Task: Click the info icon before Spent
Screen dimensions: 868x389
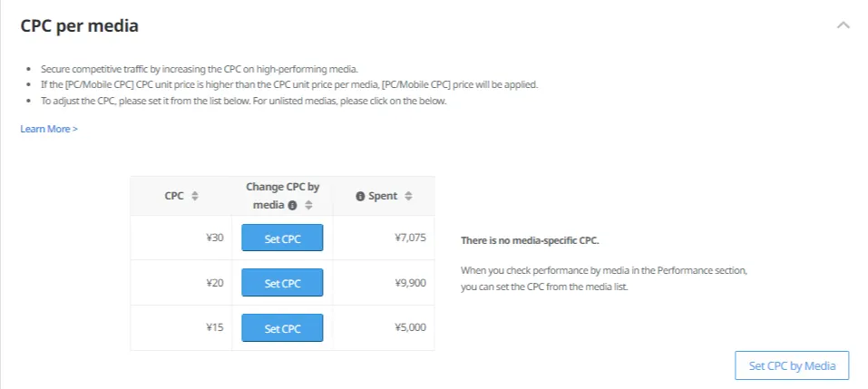Action: pos(360,196)
